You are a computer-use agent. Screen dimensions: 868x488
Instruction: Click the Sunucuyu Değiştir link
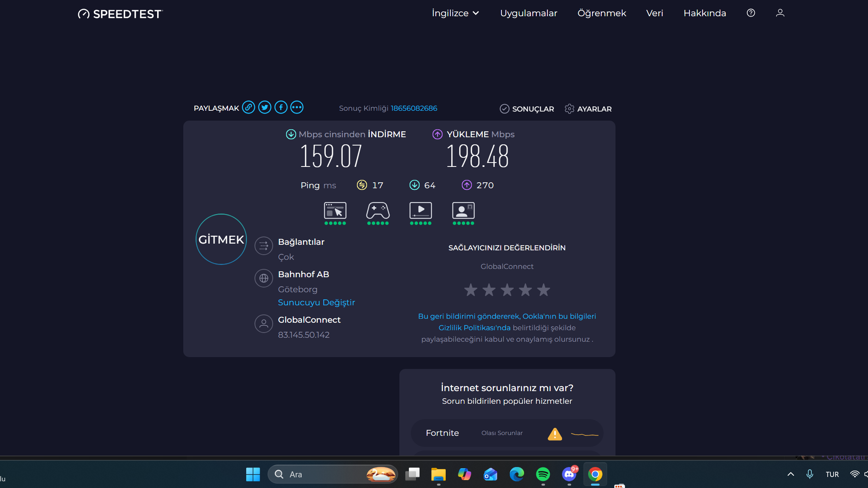click(x=317, y=303)
